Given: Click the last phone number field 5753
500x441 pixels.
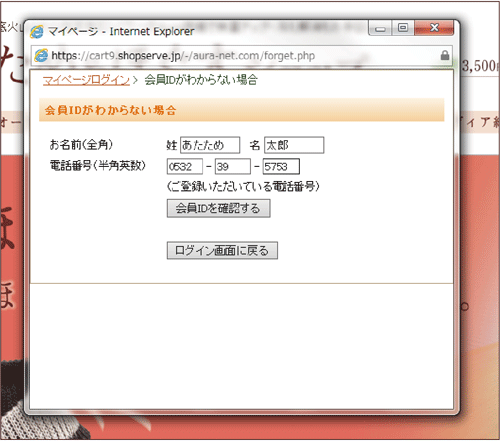Looking at the screenshot, I should (281, 166).
